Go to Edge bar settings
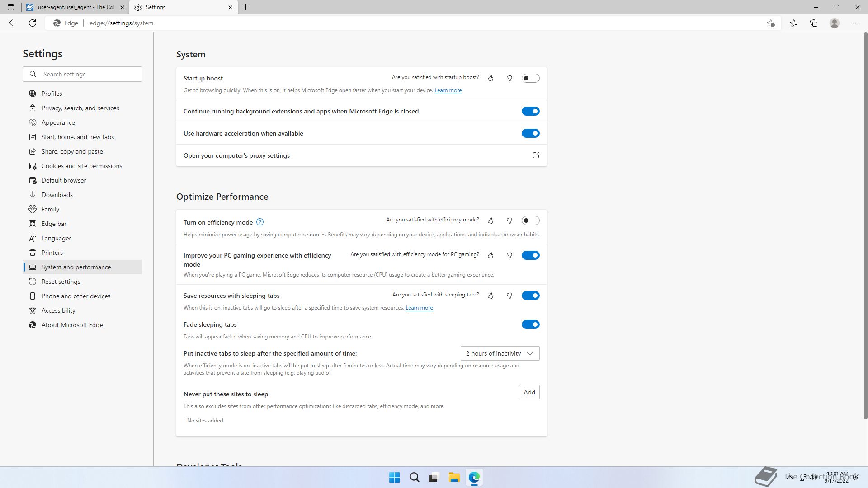 click(x=82, y=224)
